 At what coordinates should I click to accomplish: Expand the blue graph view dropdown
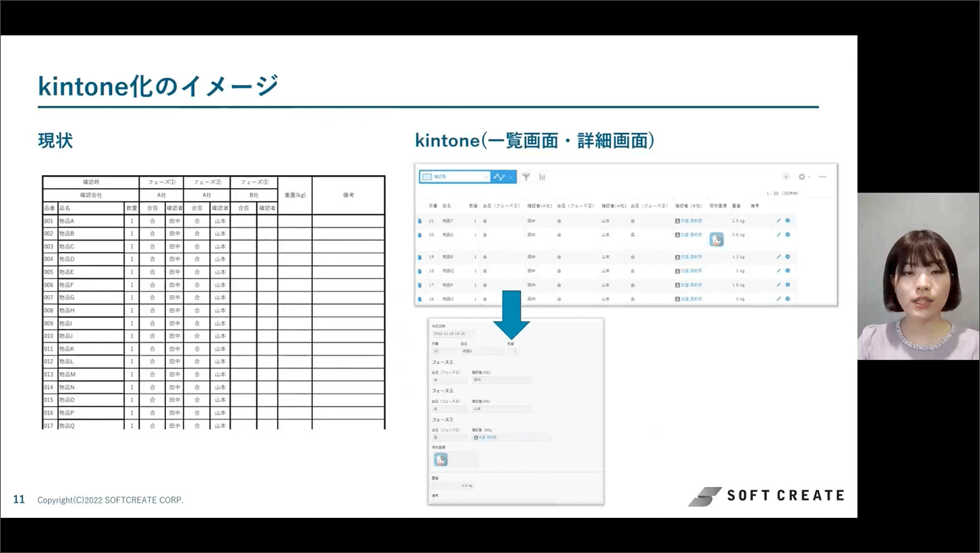click(x=504, y=177)
